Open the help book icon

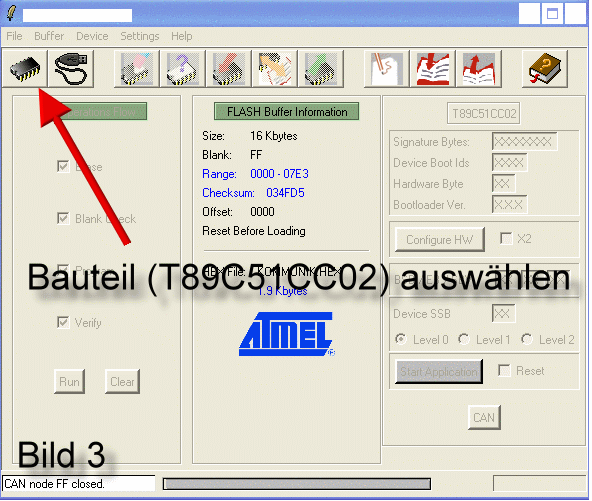545,69
